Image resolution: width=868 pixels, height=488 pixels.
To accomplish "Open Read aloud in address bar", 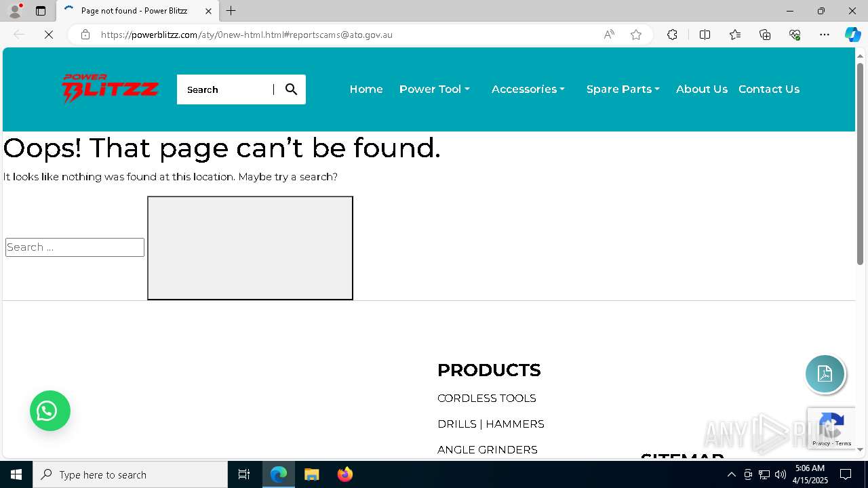I will click(609, 35).
